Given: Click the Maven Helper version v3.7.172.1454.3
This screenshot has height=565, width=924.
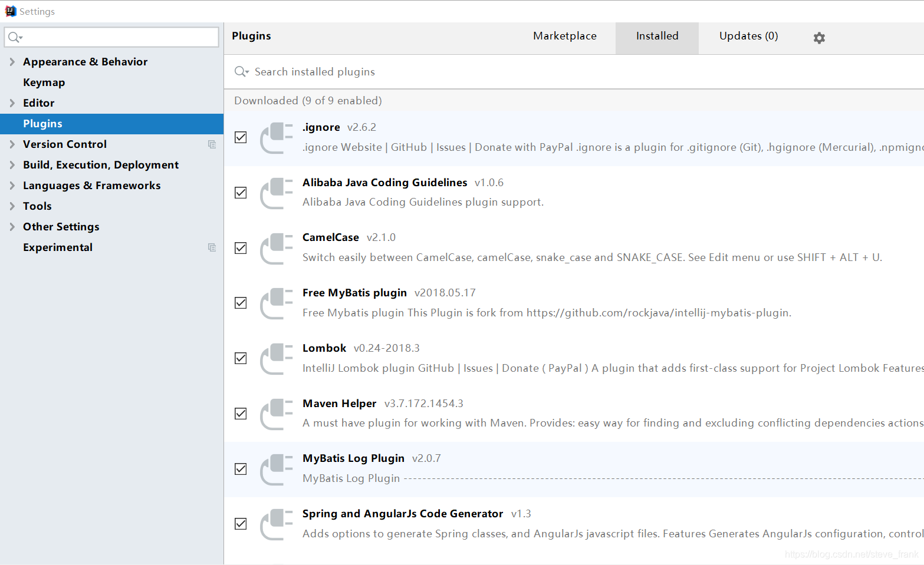Looking at the screenshot, I should [x=424, y=404].
